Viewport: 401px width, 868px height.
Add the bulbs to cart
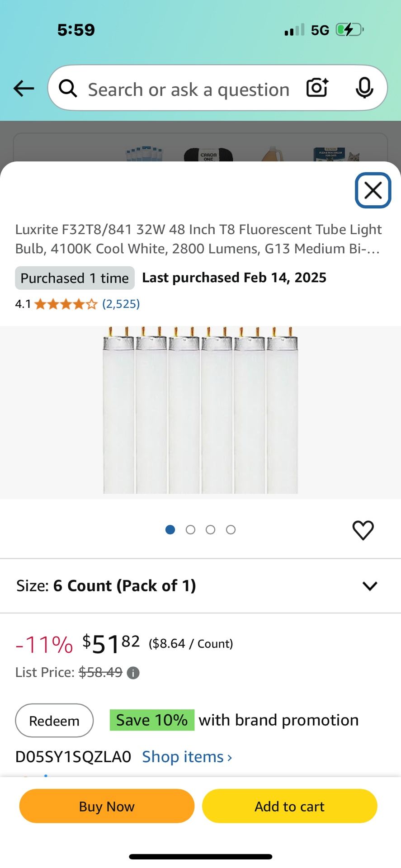tap(289, 806)
